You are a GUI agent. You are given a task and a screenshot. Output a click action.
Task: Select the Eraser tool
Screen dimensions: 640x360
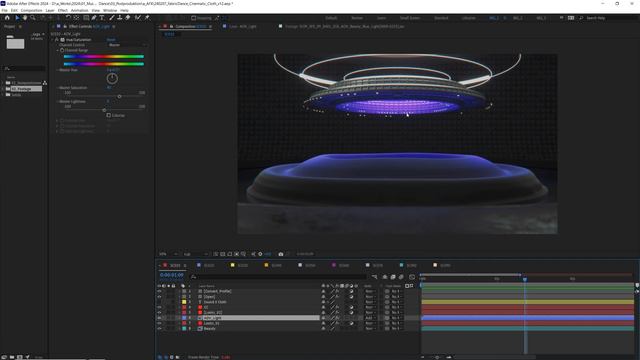coord(128,18)
